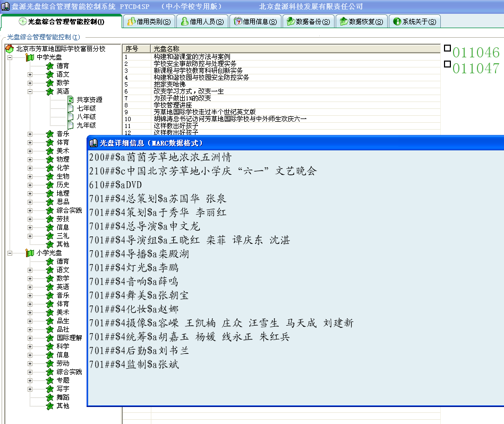Click disc number 011047

(x=476, y=68)
